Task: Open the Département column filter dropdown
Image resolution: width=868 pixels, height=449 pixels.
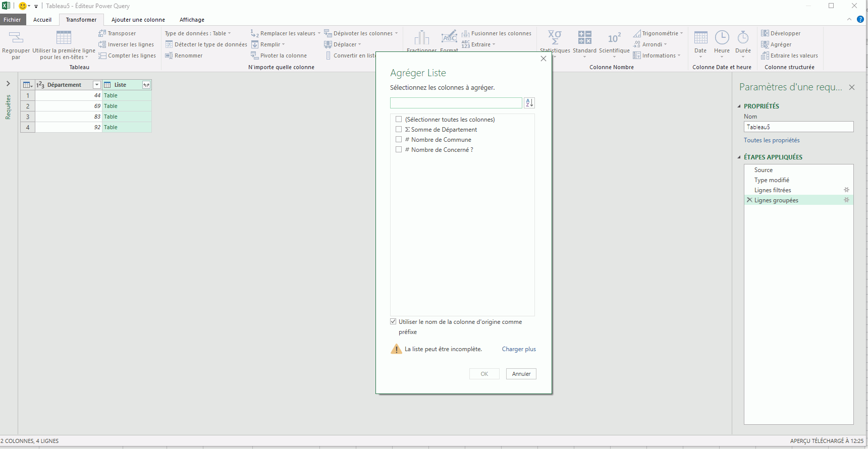Action: 96,85
